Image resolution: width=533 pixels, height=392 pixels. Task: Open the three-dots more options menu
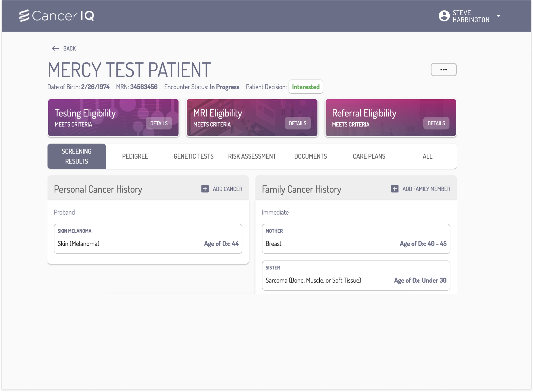[x=443, y=69]
